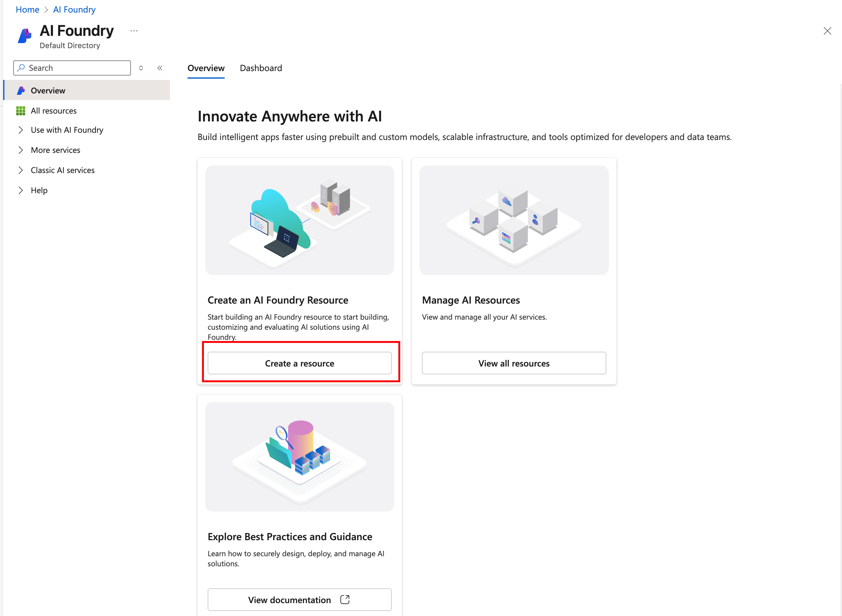Open the ellipsis menu beside AI Foundry title
842x616 pixels.
tap(134, 31)
